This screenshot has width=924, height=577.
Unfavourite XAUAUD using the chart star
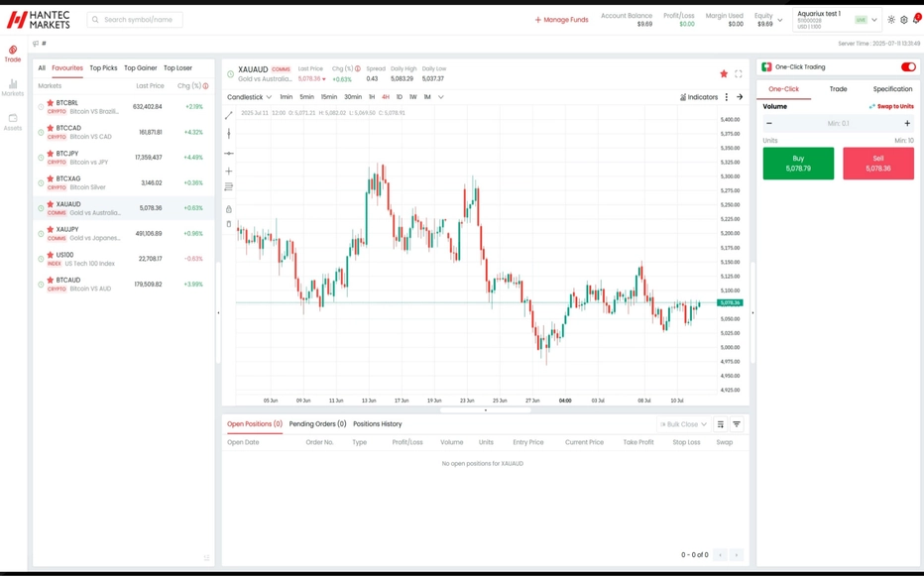724,73
